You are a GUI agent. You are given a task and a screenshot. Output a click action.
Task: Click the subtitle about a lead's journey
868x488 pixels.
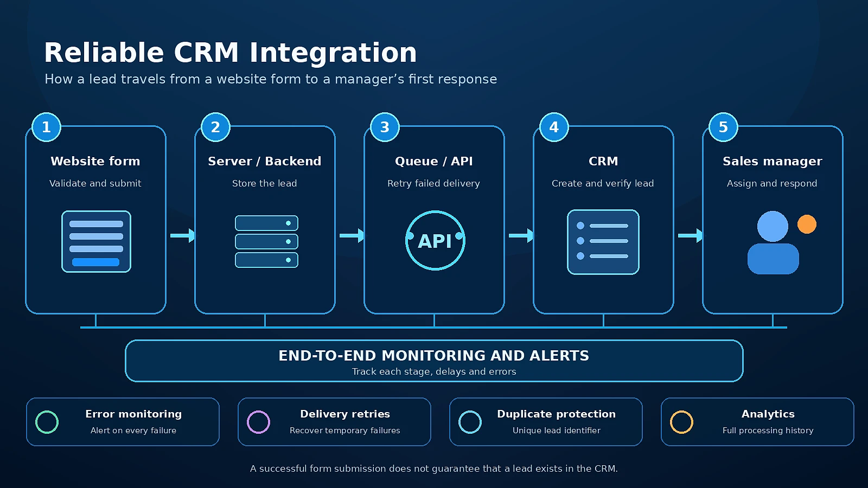tap(271, 79)
